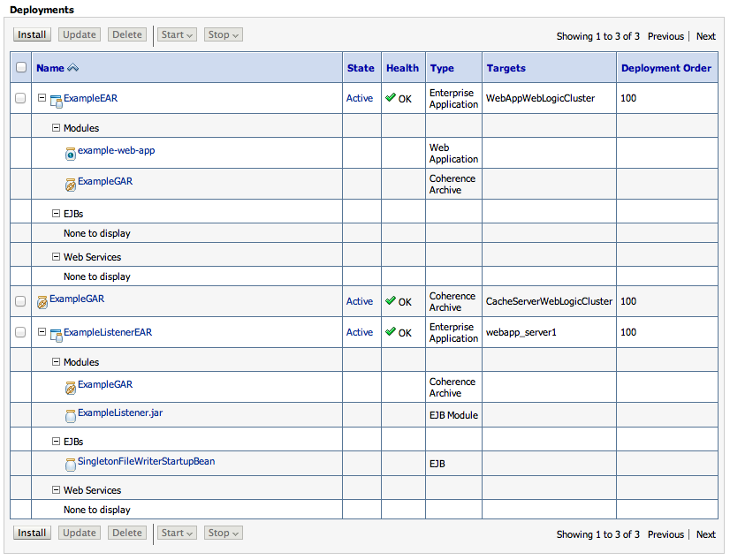The width and height of the screenshot is (730, 560).
Task: Click the SingletonFileWriterStartupBean EJB icon
Action: click(x=71, y=465)
